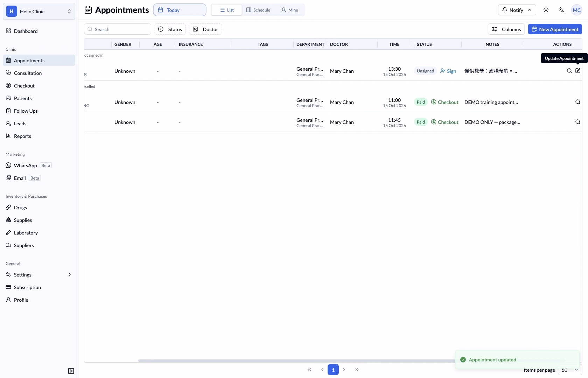Collapse the sidebar panel icon
Screen dimensions: 588x378
tap(71, 371)
